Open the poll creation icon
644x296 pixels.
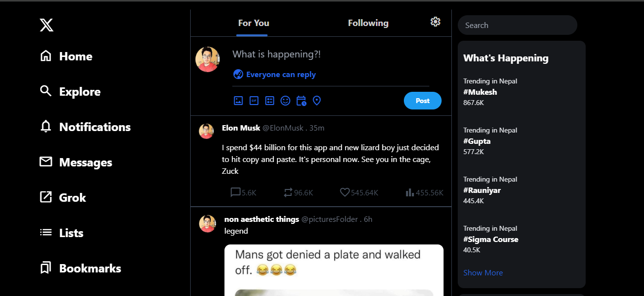tap(270, 100)
